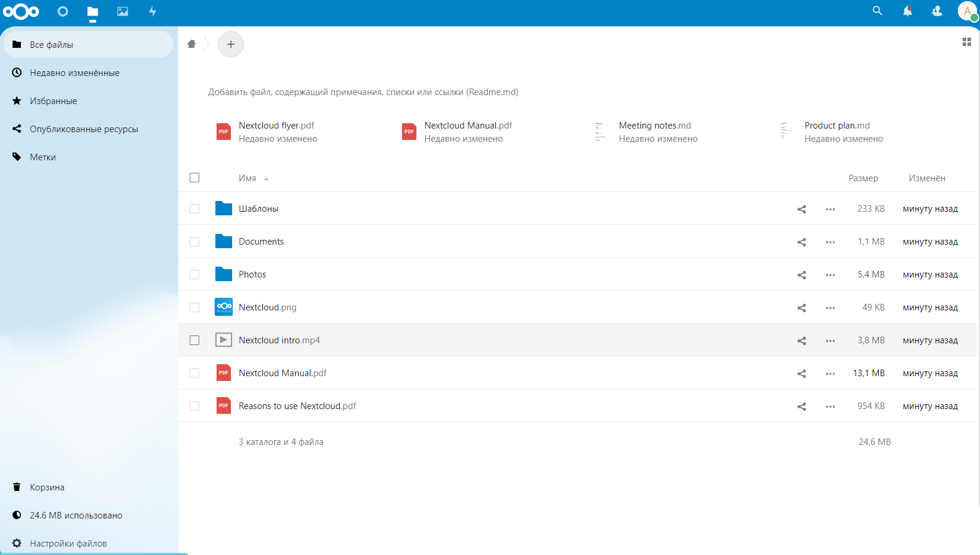Open the Reasons to use Nextcloud.pdf file
Image resolution: width=980 pixels, height=555 pixels.
[297, 406]
